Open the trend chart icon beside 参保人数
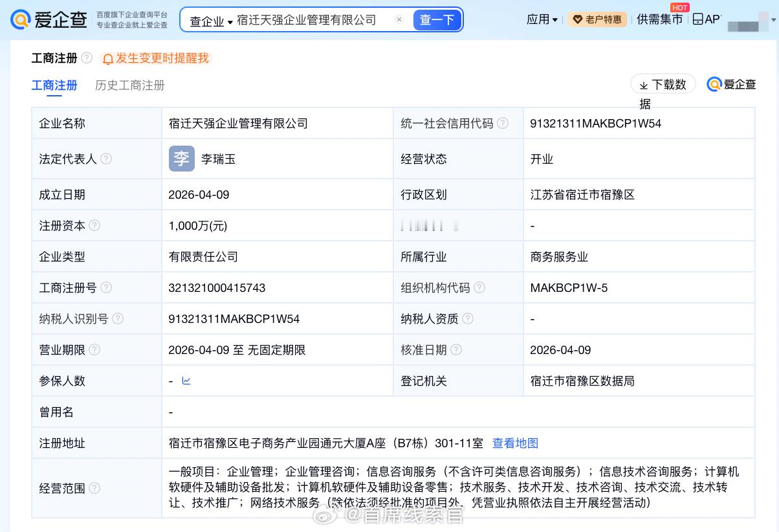 coord(186,381)
